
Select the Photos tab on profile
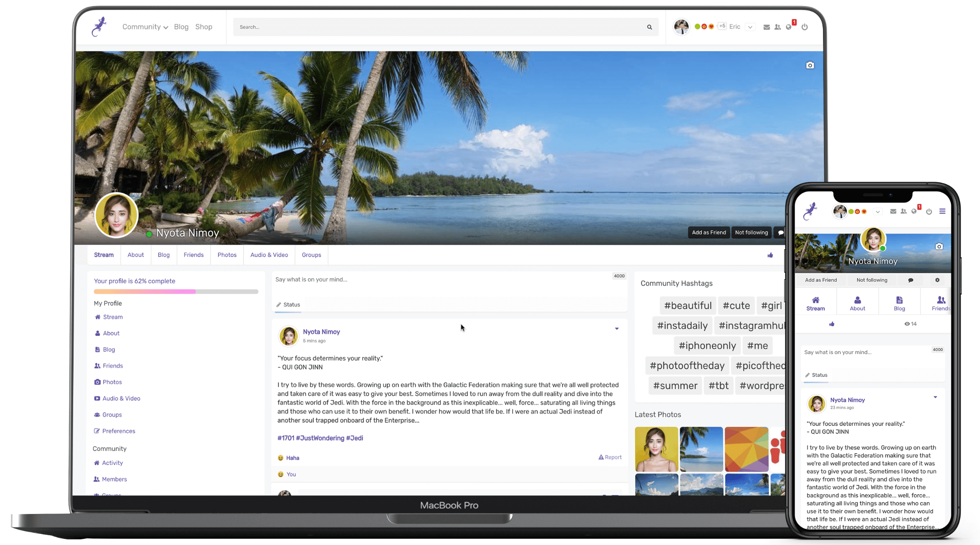tap(227, 254)
